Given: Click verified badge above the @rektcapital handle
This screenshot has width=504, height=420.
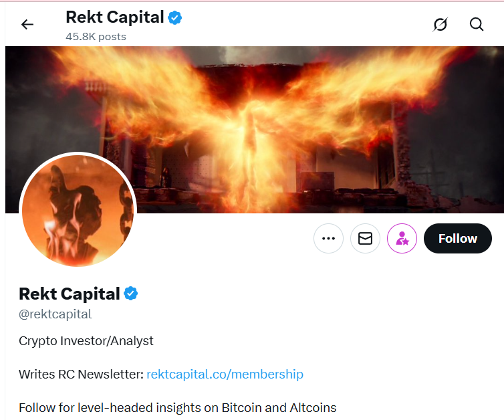Looking at the screenshot, I should 131,294.
